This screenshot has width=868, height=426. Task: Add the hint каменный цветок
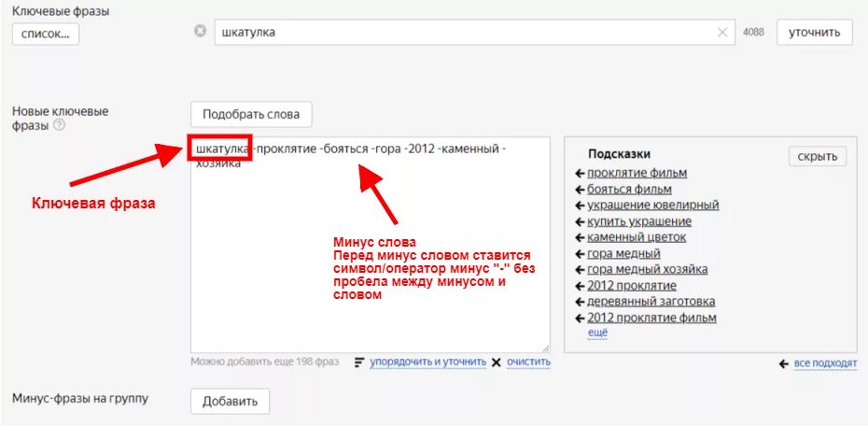637,237
